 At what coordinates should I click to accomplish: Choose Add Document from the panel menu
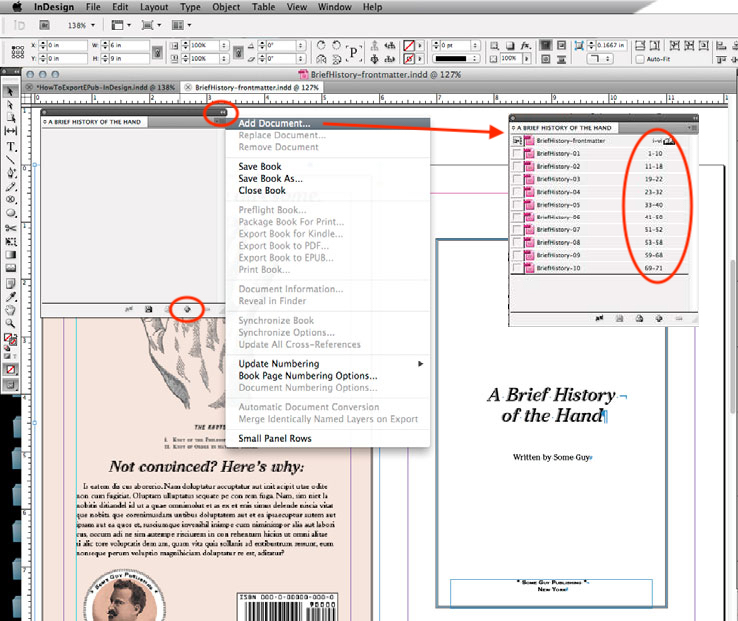point(275,123)
